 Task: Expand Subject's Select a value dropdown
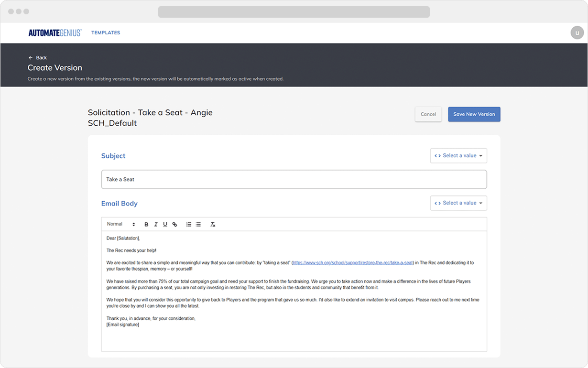458,156
